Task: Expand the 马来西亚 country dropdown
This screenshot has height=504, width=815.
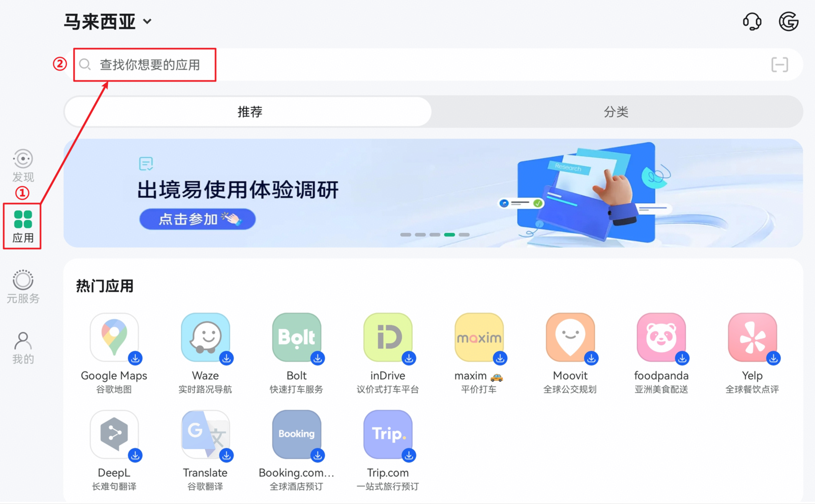Action: coord(108,22)
